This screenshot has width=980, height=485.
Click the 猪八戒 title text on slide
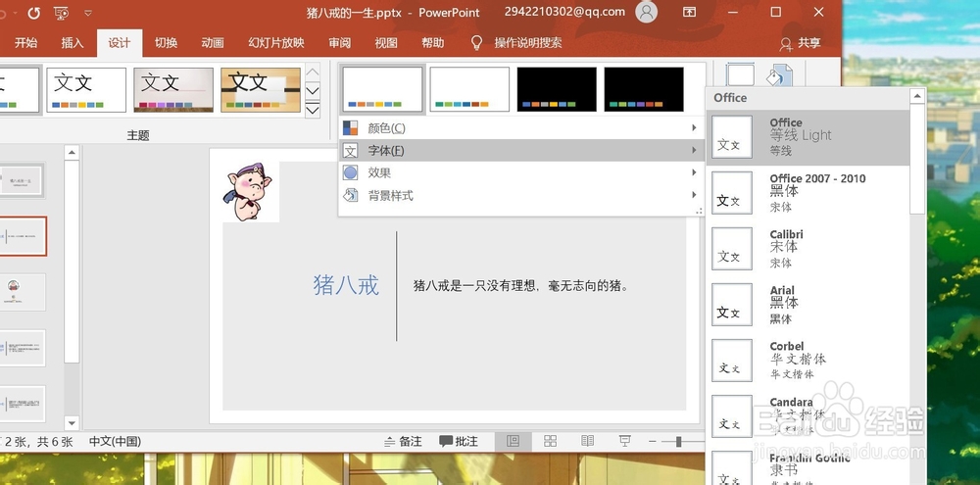(346, 285)
